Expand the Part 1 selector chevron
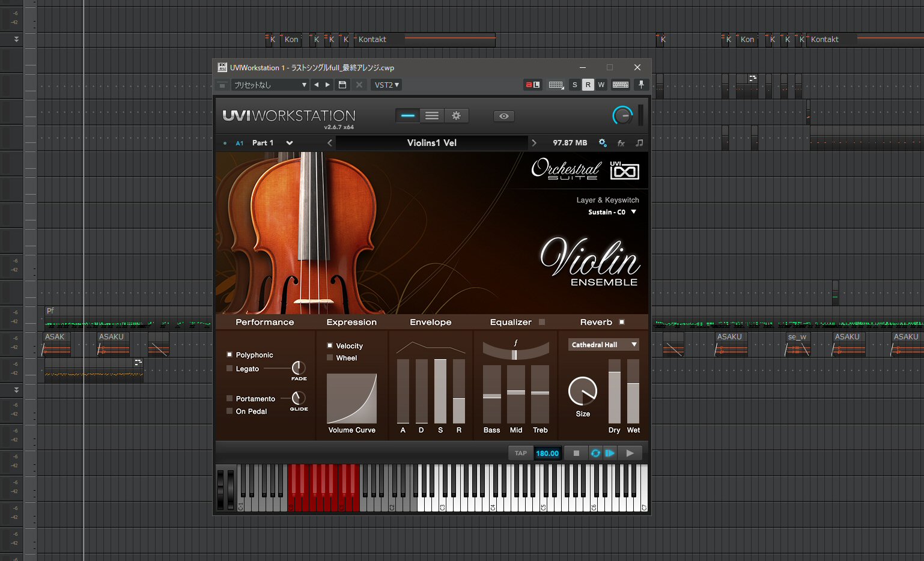The height and width of the screenshot is (561, 924). pyautogui.click(x=290, y=143)
